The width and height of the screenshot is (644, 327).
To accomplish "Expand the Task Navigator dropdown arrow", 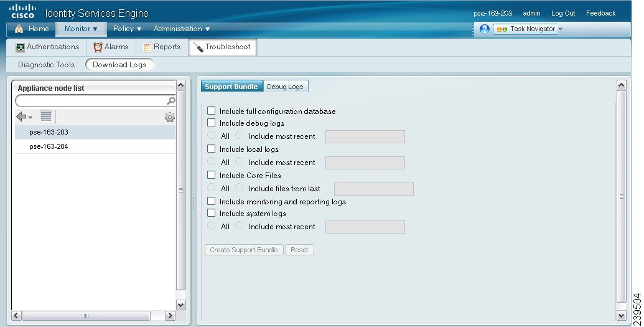I will [x=561, y=29].
